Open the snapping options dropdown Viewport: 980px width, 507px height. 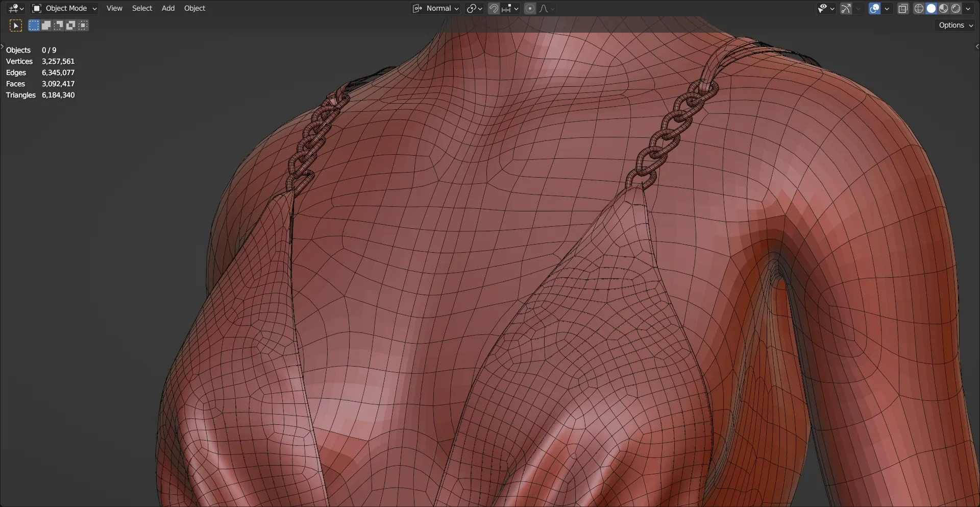click(510, 8)
